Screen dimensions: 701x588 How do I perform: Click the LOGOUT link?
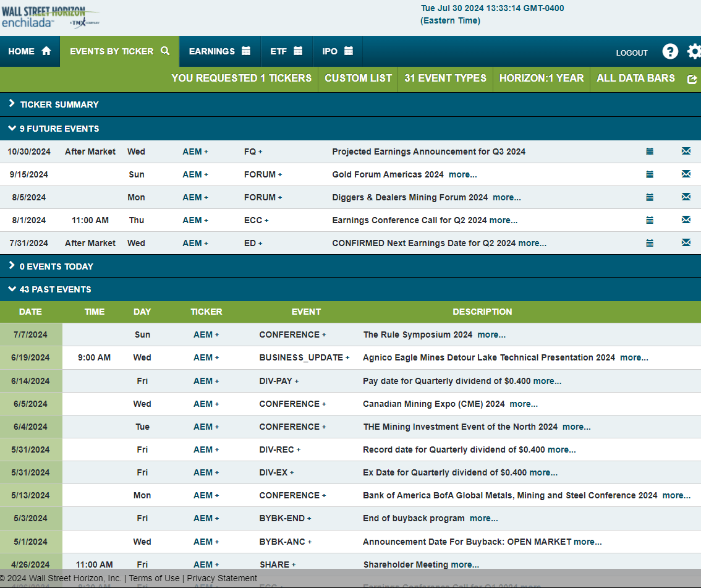pyautogui.click(x=632, y=53)
